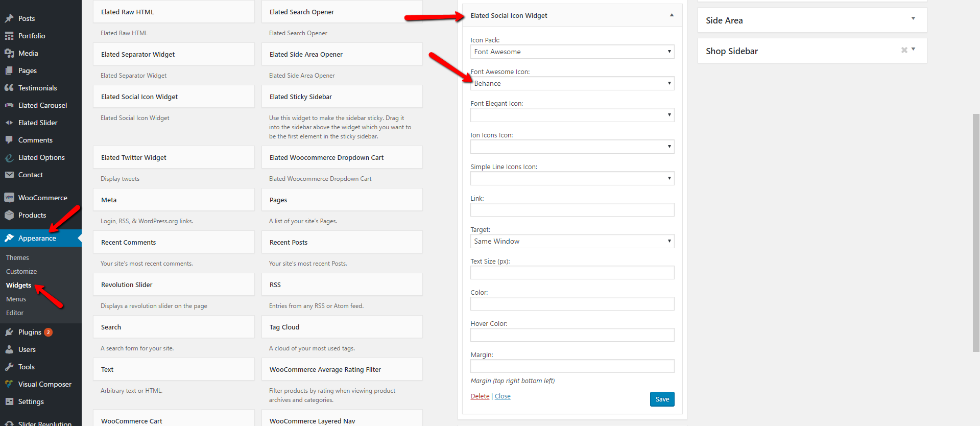
Task: Remove Shop Sidebar using the X icon
Action: (x=904, y=50)
